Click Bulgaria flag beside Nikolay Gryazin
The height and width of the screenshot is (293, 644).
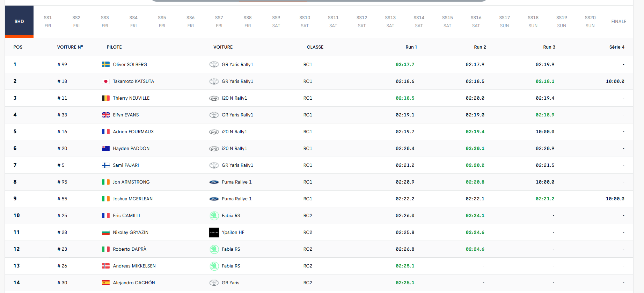point(105,232)
